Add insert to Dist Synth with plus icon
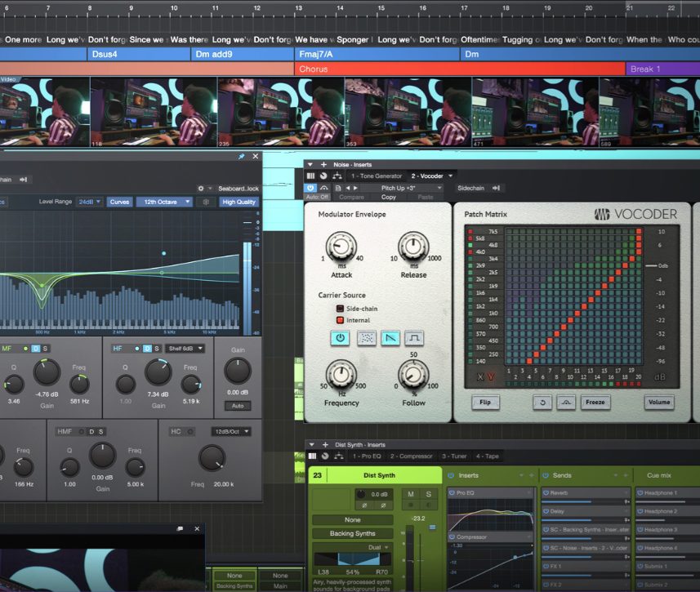The height and width of the screenshot is (592, 700). click(325, 445)
